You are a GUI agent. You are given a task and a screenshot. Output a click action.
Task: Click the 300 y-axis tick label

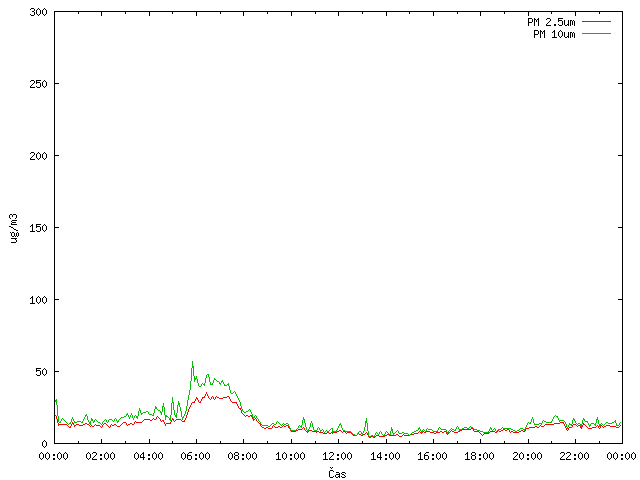[x=38, y=12]
